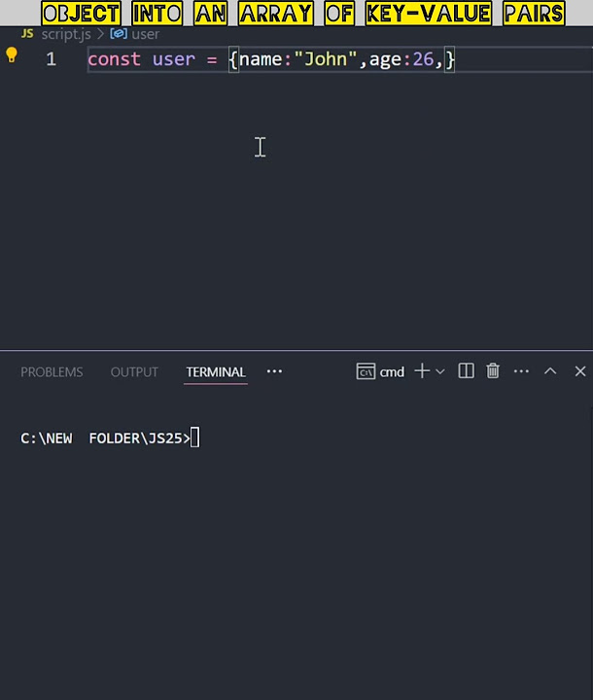Image resolution: width=593 pixels, height=700 pixels.
Task: Click the JS file icon in breadcrumb
Action: click(27, 34)
